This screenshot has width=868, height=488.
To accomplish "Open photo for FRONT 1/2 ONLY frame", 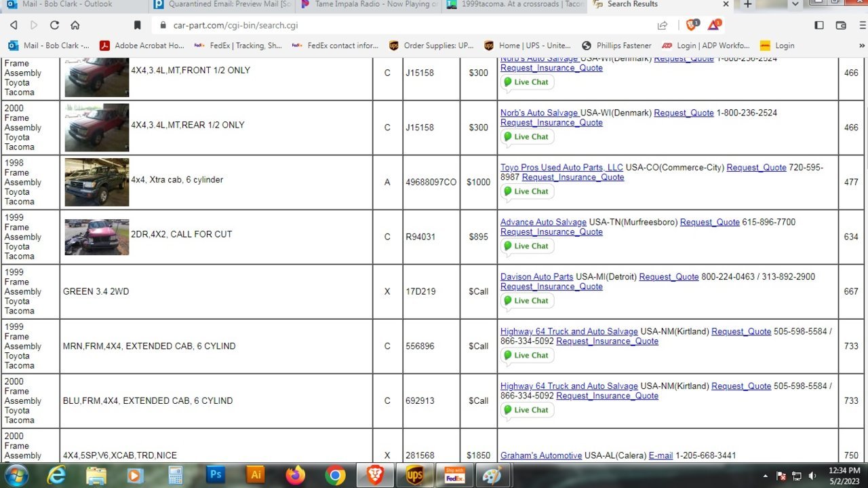I will (x=97, y=77).
